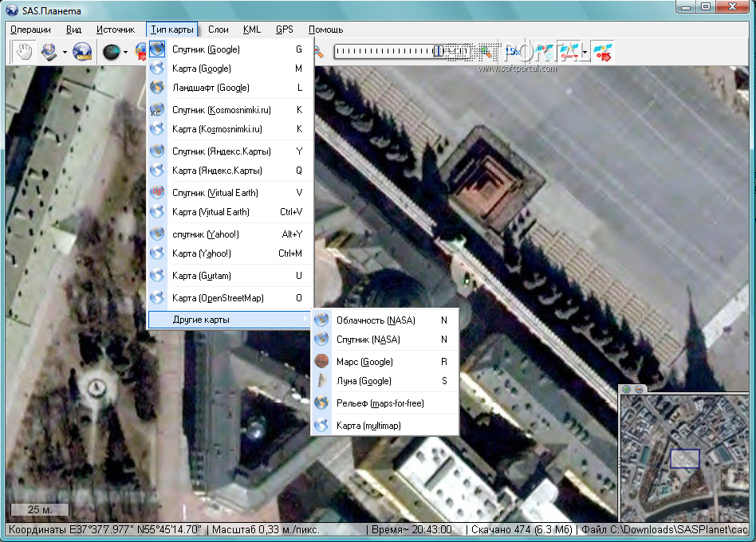Click the selection operations tool icon
The width and height of the screenshot is (756, 542).
(x=49, y=53)
